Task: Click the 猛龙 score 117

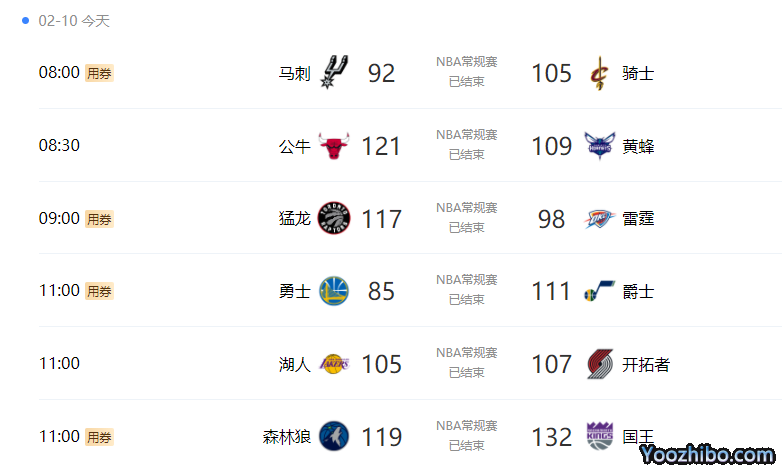Action: [x=381, y=219]
